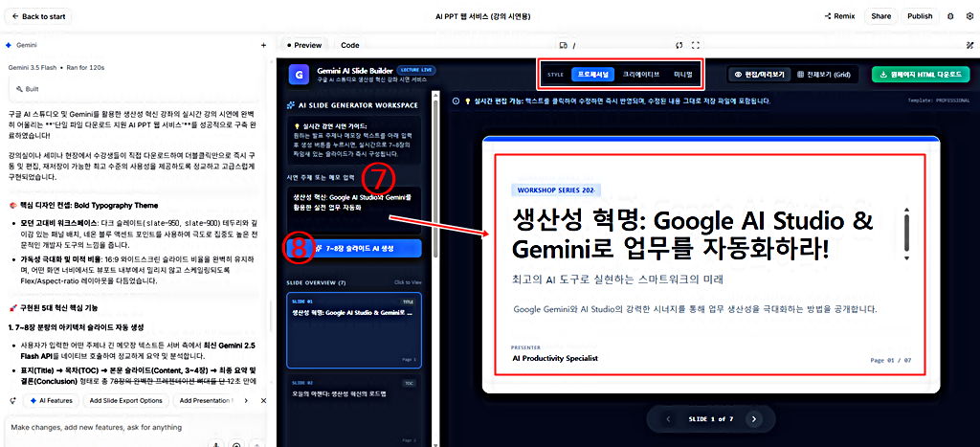980x447 pixels.
Task: Select Slide 02 thumbnail 오늘의 아젠다
Action: point(353,410)
